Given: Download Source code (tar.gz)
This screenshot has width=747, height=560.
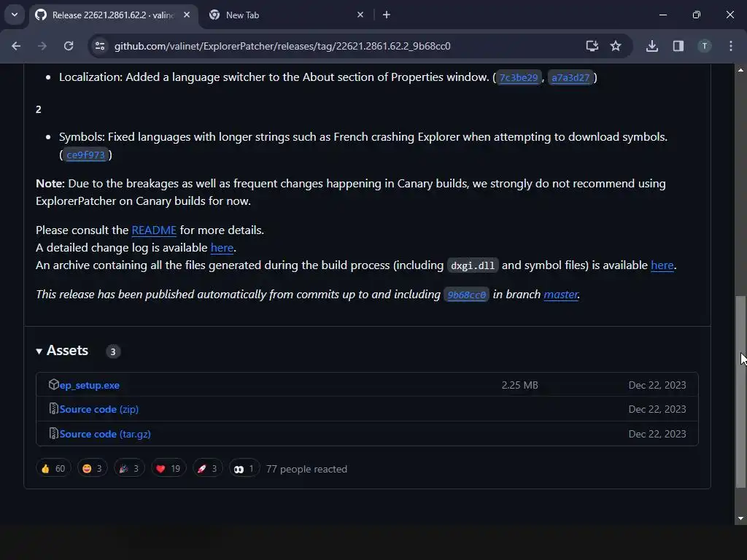Looking at the screenshot, I should (105, 435).
